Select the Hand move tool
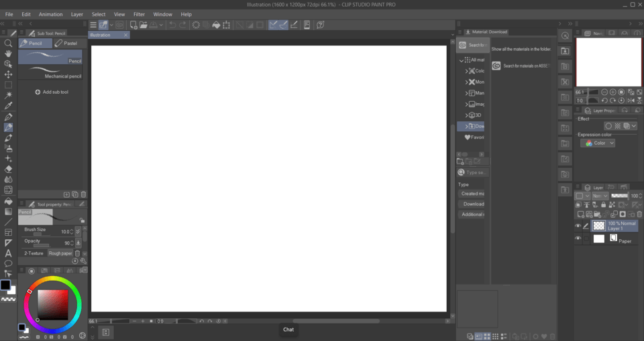Screen dimensions: 644x341 point(8,54)
